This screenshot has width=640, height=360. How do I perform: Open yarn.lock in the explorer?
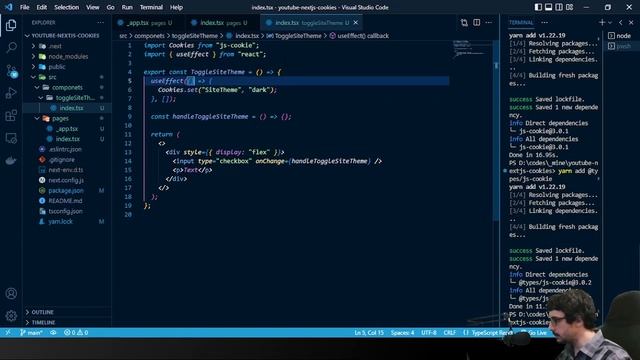click(60, 222)
